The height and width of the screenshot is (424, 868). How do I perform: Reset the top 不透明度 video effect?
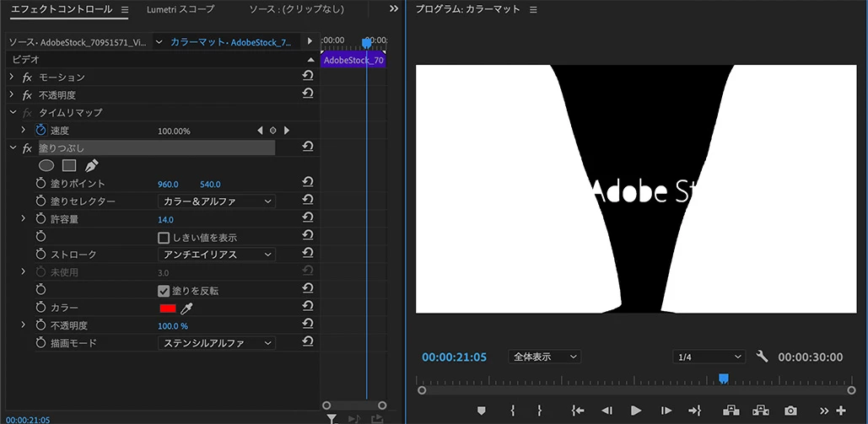[x=308, y=94]
